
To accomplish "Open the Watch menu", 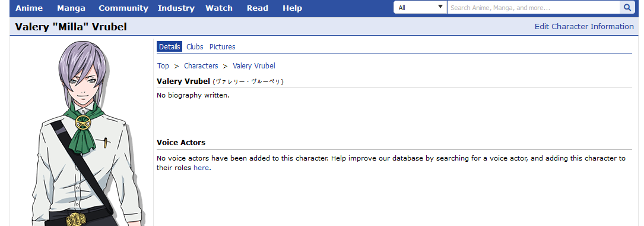I will [219, 8].
